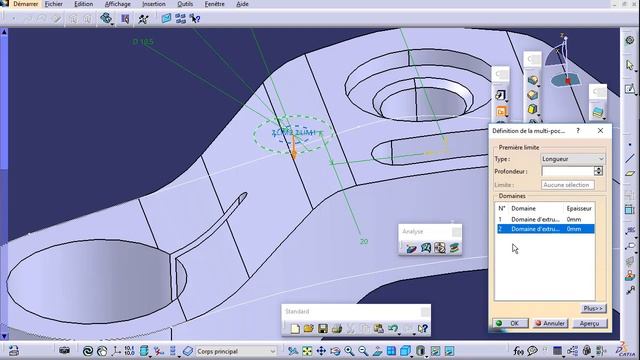The image size is (640, 360).
Task: Toggle the Hide/Show icon in view toolbar
Action: [x=436, y=351]
